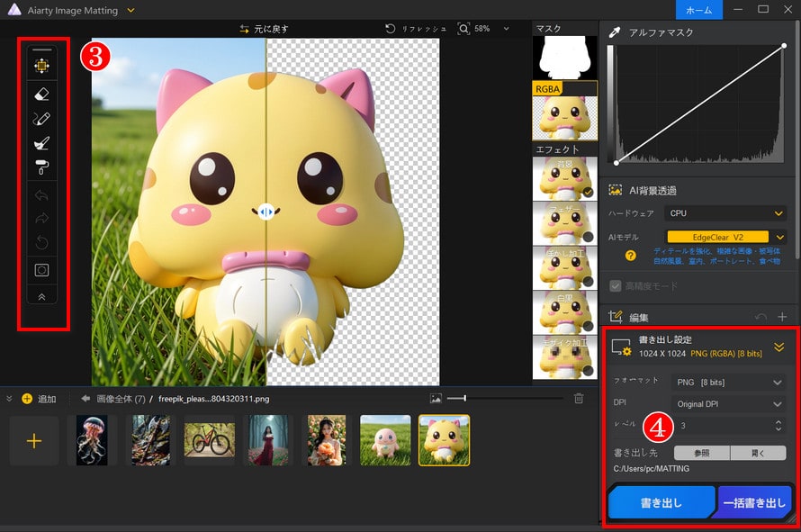Select the paint roller tool
This screenshot has width=801, height=532.
point(41,166)
